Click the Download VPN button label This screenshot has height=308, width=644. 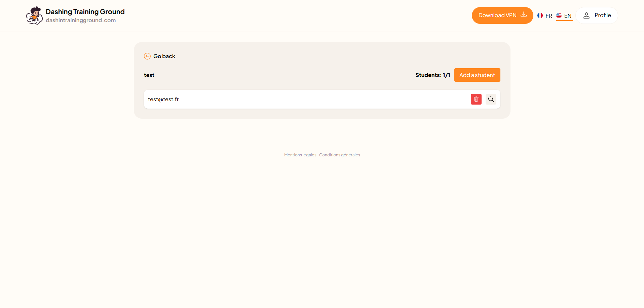[497, 15]
